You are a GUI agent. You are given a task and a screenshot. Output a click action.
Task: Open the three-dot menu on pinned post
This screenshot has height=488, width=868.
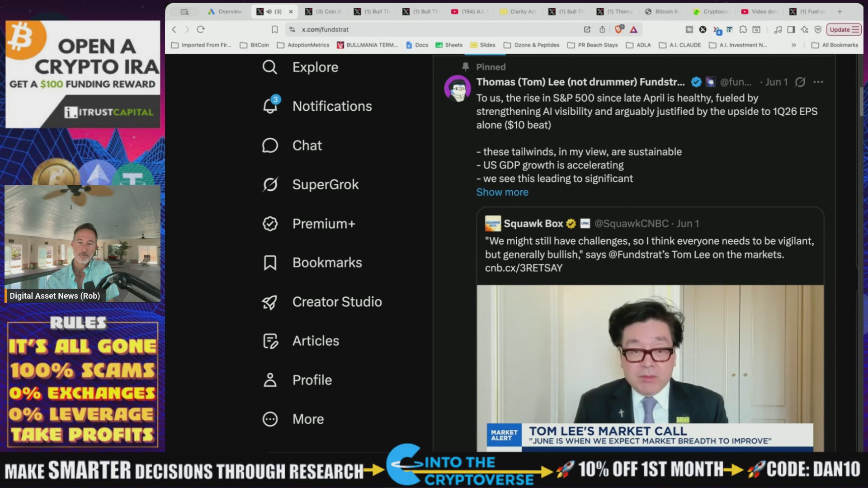(x=818, y=82)
